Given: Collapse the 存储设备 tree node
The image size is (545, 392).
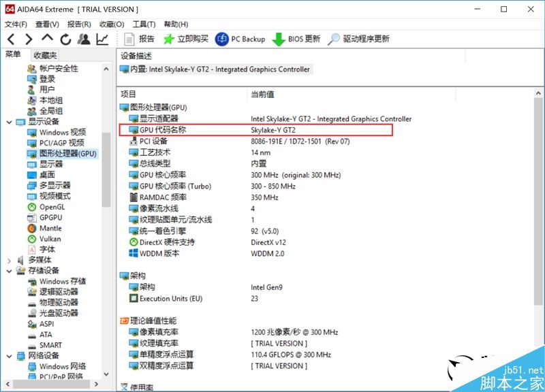Looking at the screenshot, I should click(x=9, y=271).
